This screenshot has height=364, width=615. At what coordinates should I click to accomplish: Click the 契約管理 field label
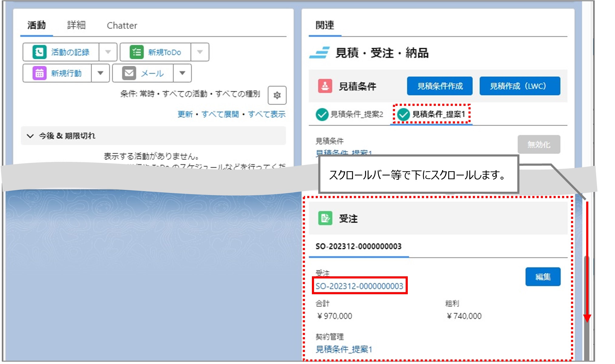(x=329, y=336)
